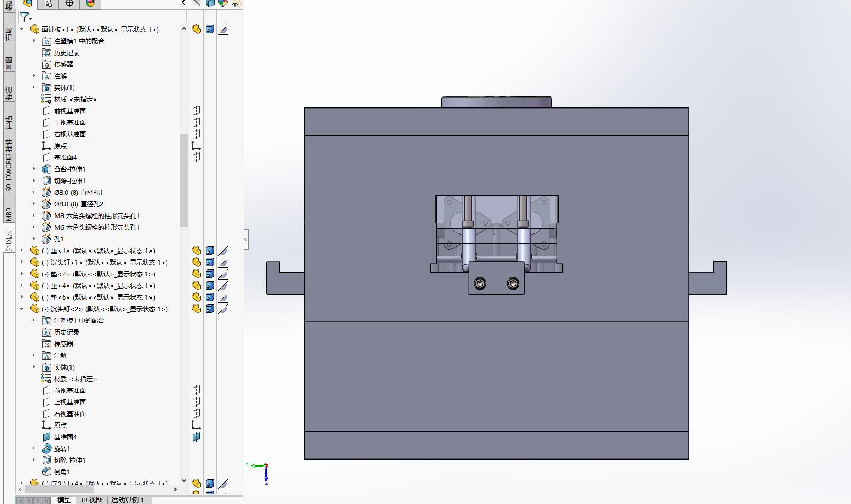
Task: Open the DimXpertManager crosshair tab
Action: pos(69,4)
